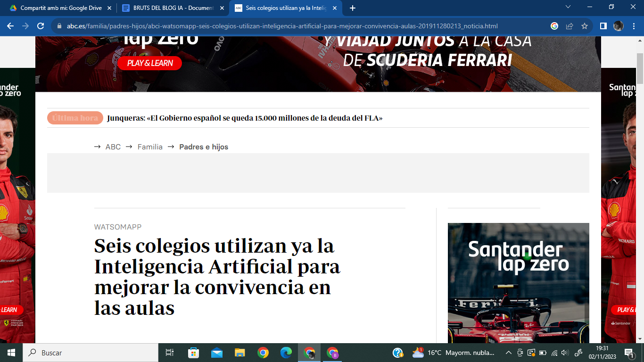Open the Windows Start menu
The height and width of the screenshot is (362, 644).
(x=11, y=353)
